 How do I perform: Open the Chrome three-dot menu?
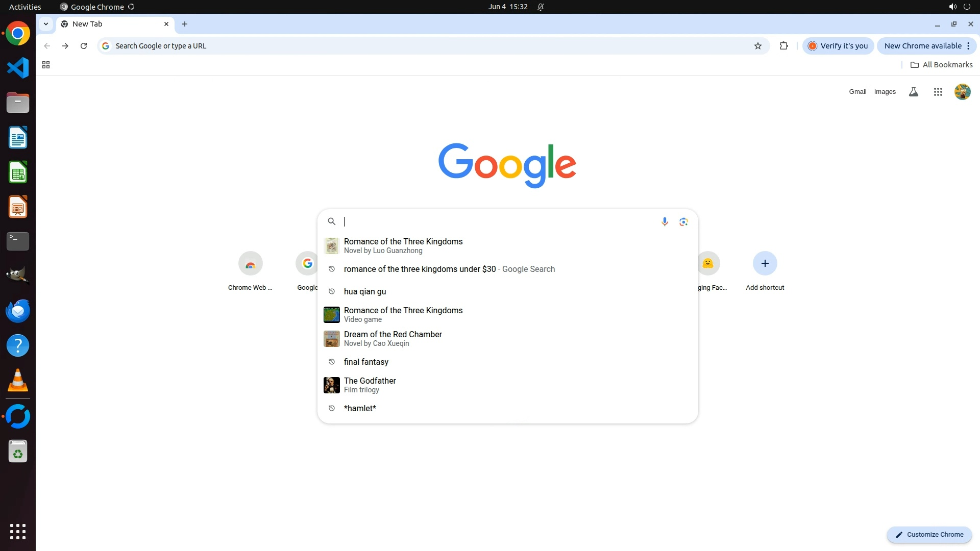[x=968, y=46]
